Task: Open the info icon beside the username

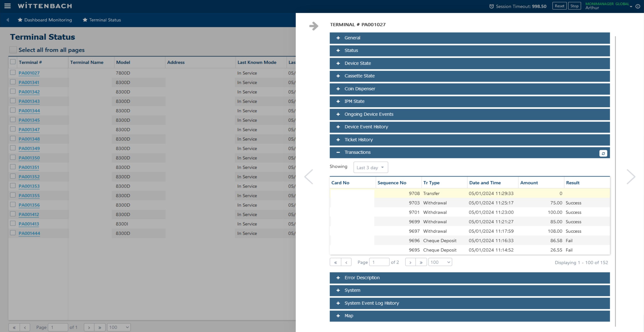Action: coord(638,7)
